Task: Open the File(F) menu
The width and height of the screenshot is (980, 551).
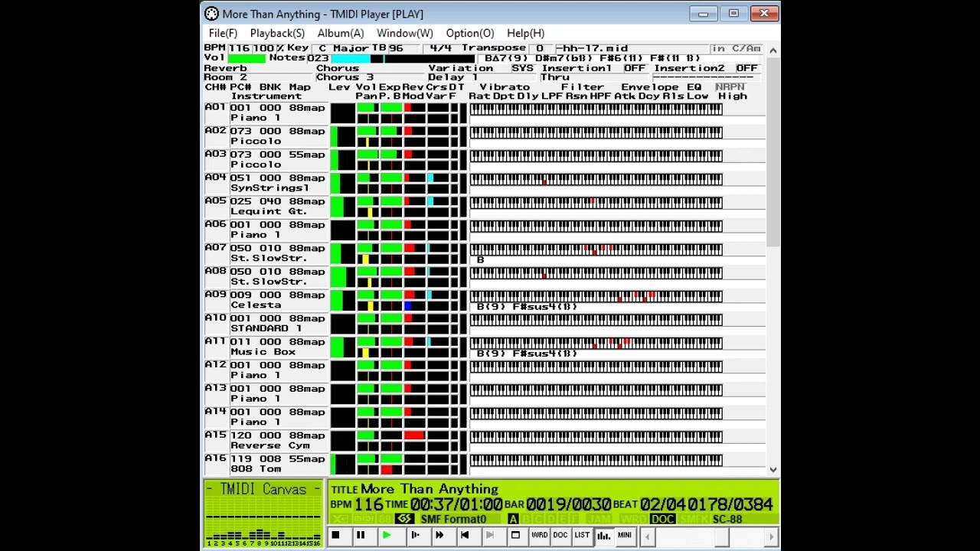Action: 223,34
